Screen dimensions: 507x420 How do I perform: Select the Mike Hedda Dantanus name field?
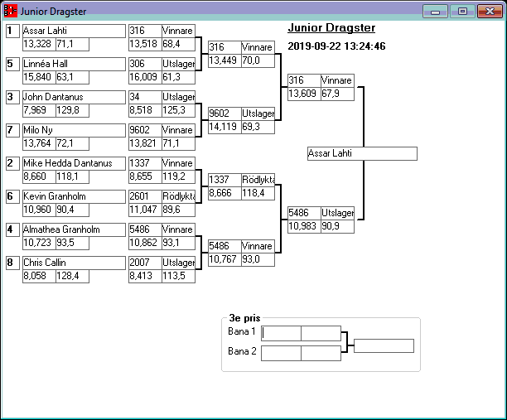point(73,163)
